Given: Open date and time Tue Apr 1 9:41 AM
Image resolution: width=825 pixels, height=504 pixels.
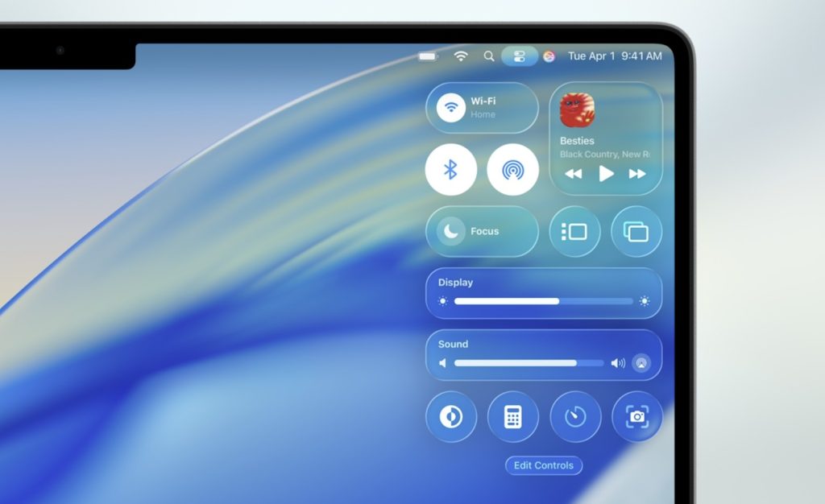Looking at the screenshot, I should pyautogui.click(x=615, y=56).
